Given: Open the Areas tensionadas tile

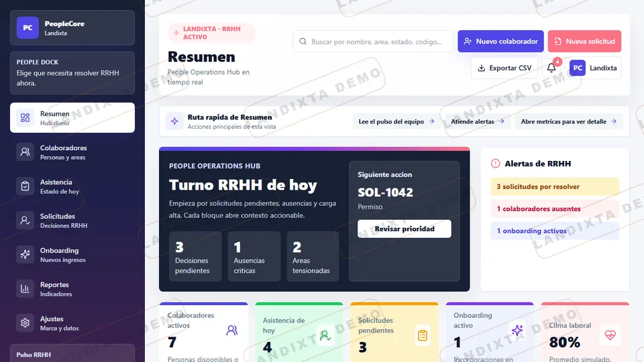Looking at the screenshot, I should coord(313,257).
